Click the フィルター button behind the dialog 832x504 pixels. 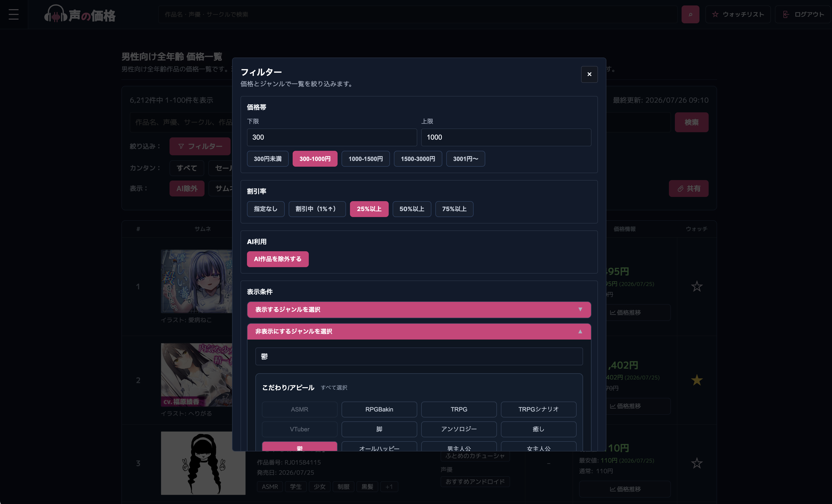(200, 146)
